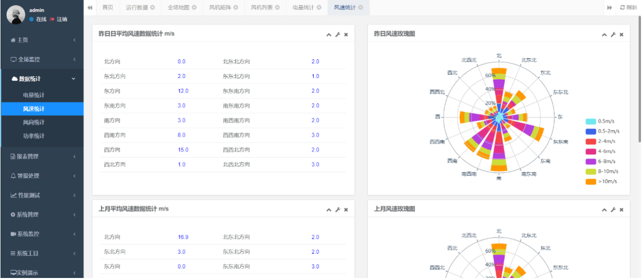Expand the 警报处理 sidebar menu

pos(42,176)
